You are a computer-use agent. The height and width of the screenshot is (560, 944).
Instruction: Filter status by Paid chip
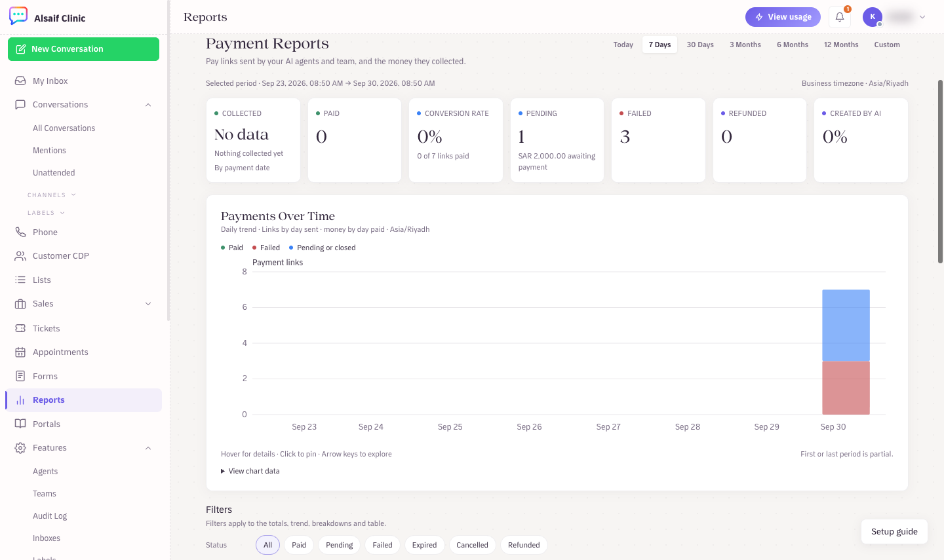(299, 545)
